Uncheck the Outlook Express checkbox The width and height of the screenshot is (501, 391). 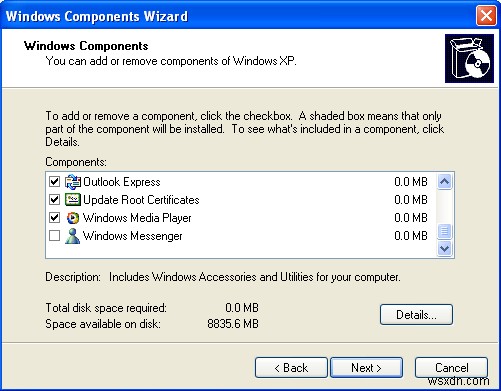pos(54,182)
